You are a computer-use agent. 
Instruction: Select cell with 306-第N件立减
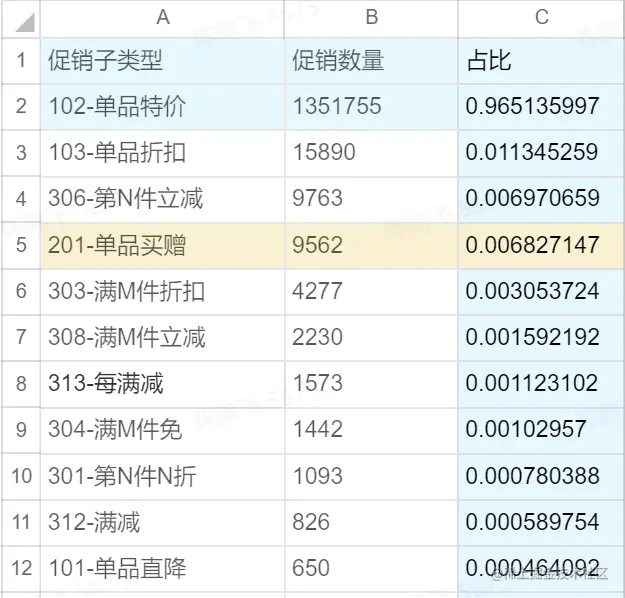pos(163,199)
